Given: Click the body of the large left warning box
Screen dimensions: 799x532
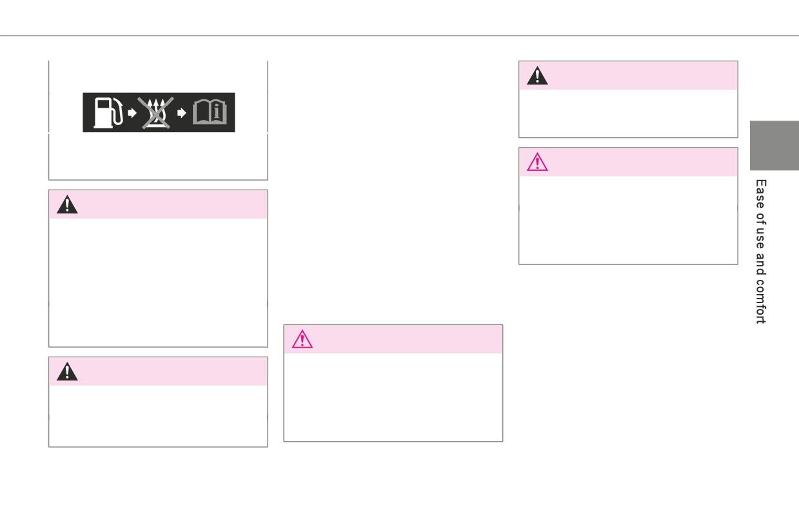Looking at the screenshot, I should [158, 282].
